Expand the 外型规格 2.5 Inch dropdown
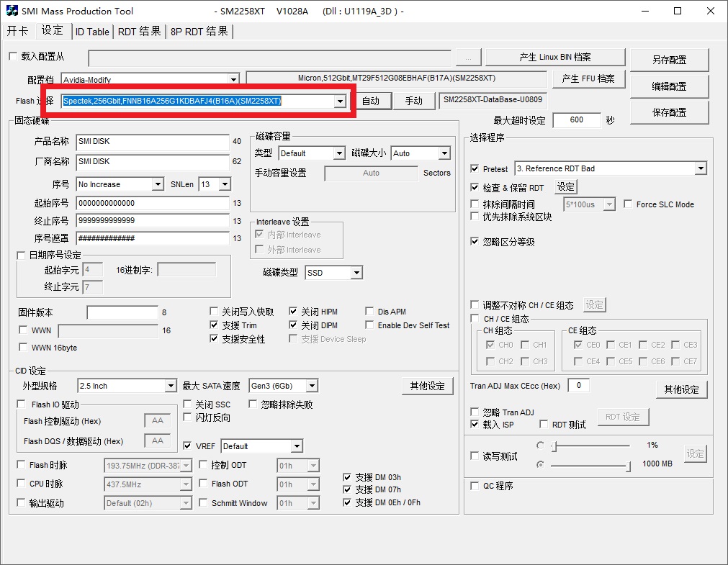 click(170, 387)
